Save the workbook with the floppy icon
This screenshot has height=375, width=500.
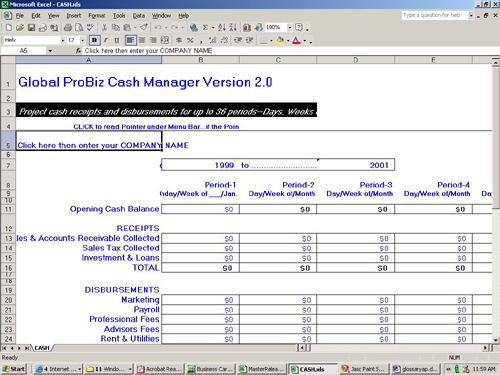pyautogui.click(x=31, y=28)
